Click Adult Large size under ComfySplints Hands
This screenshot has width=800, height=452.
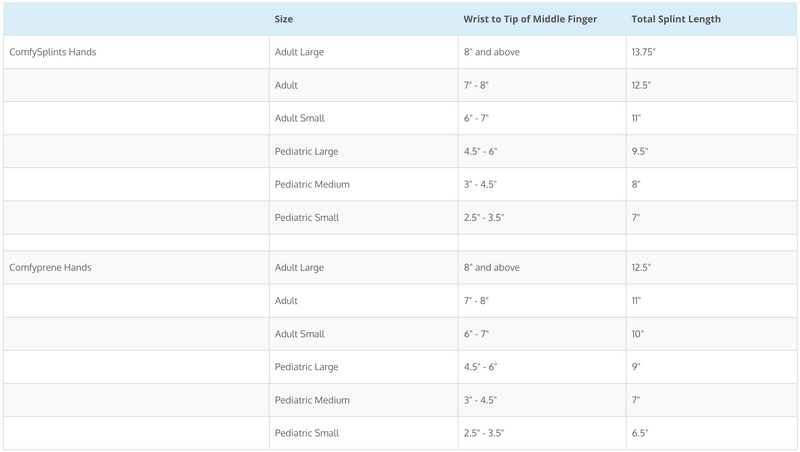299,52
